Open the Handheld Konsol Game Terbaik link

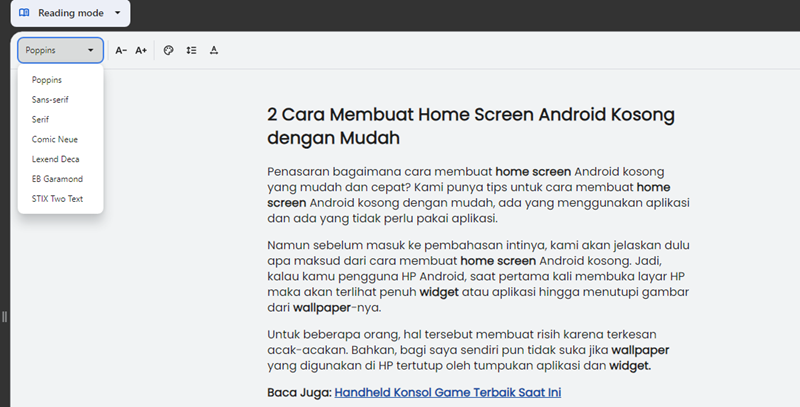tap(447, 393)
